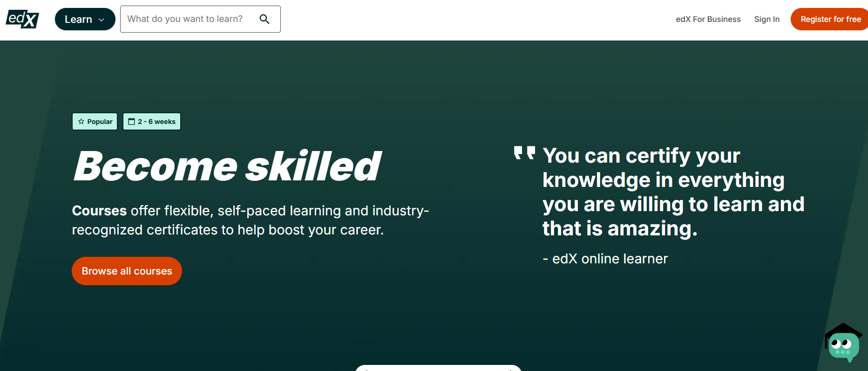The height and width of the screenshot is (371, 868).
Task: Click the quotation marks icon
Action: coord(524,153)
